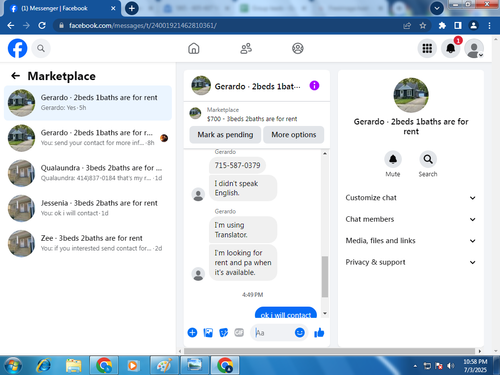
Task: Click the horizontal page scrollbar at bottom
Action: pos(329,351)
